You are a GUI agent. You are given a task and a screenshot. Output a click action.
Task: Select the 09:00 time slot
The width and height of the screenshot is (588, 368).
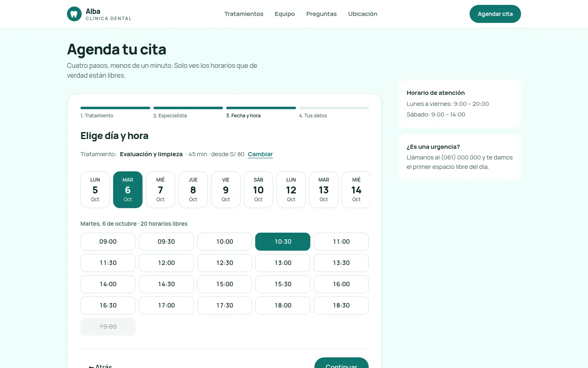tap(108, 242)
